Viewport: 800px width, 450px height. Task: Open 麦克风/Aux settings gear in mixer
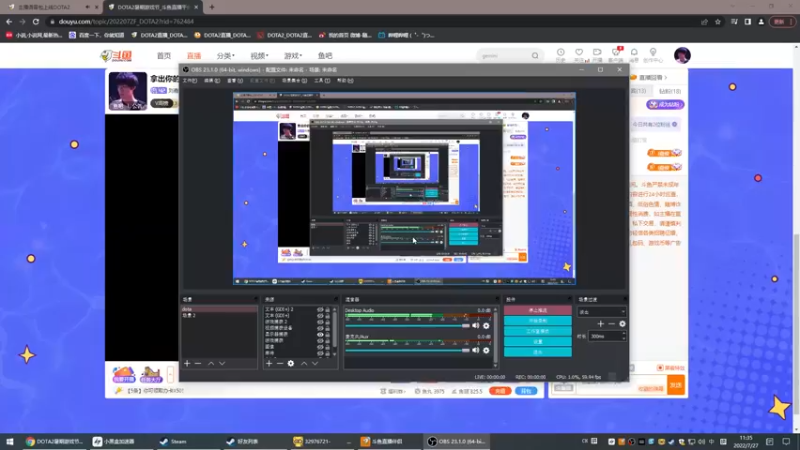486,350
